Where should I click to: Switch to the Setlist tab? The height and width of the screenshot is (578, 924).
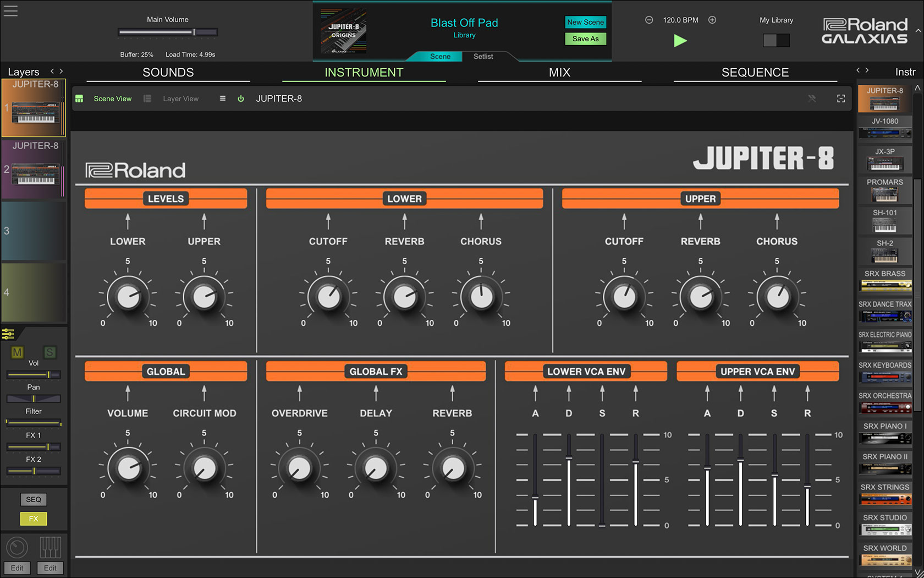point(483,56)
